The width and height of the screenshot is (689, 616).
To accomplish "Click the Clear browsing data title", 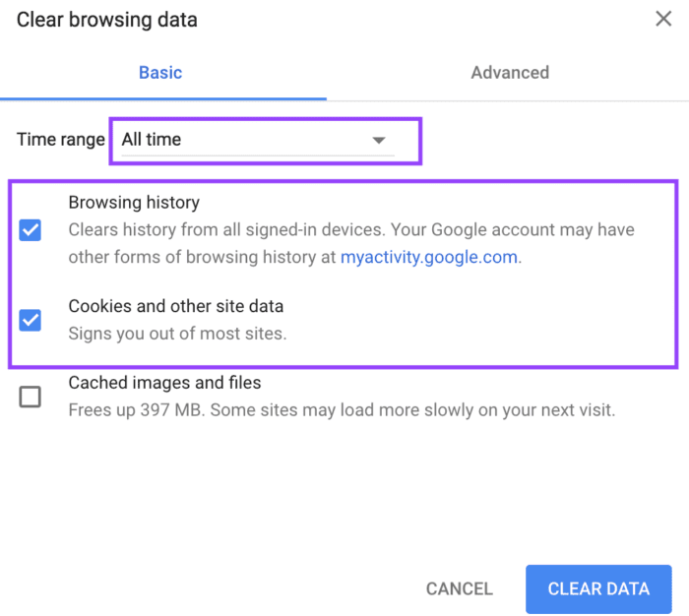I will click(106, 20).
